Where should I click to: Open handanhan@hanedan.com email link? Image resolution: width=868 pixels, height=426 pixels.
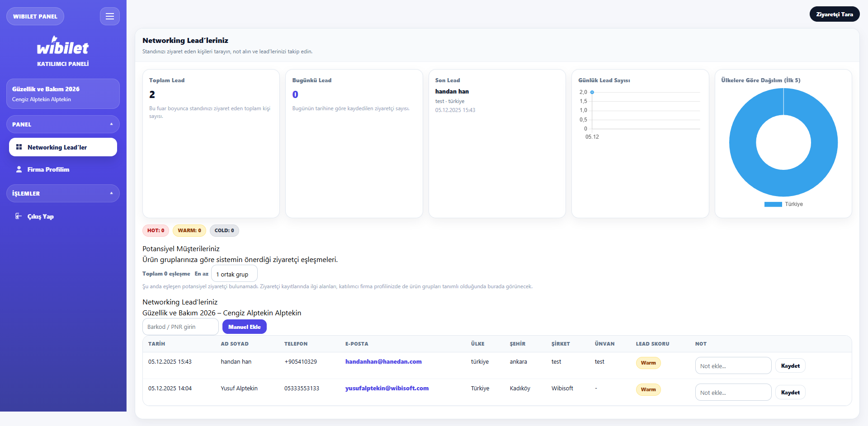pos(383,361)
